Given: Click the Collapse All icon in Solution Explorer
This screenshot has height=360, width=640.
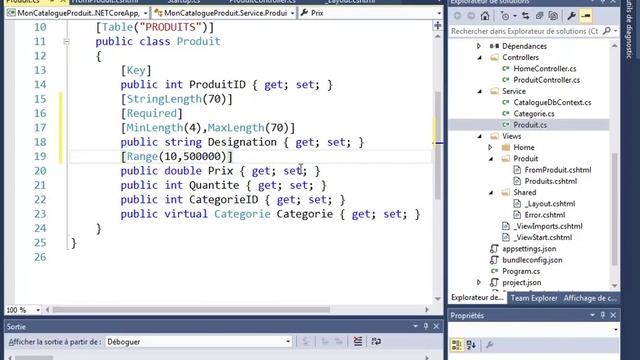Looking at the screenshot, I should (x=539, y=16).
